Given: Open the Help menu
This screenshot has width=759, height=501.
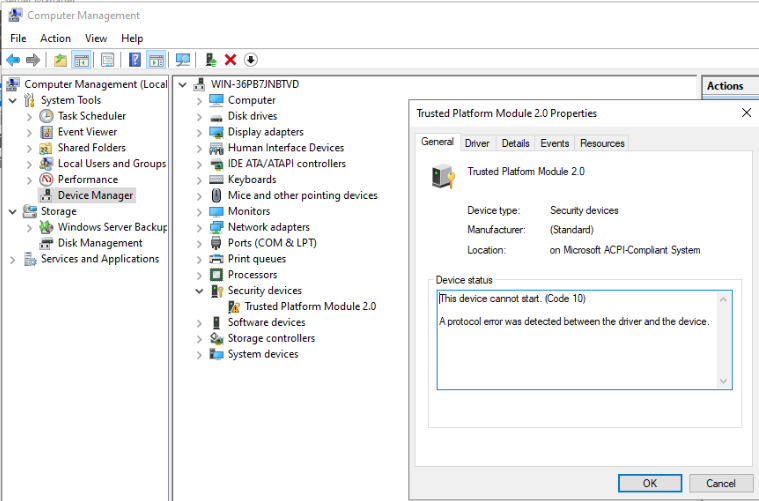Looking at the screenshot, I should pos(132,38).
